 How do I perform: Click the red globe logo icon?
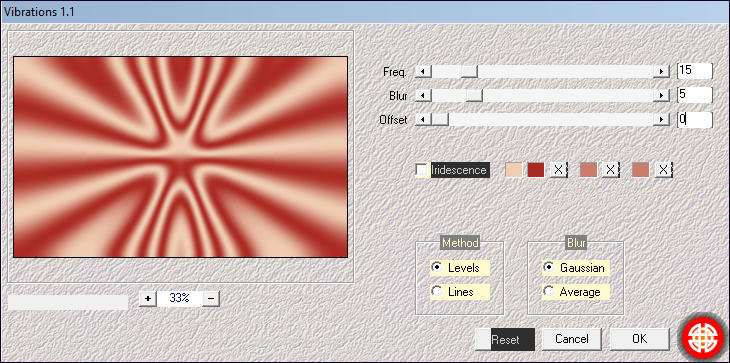[x=703, y=338]
